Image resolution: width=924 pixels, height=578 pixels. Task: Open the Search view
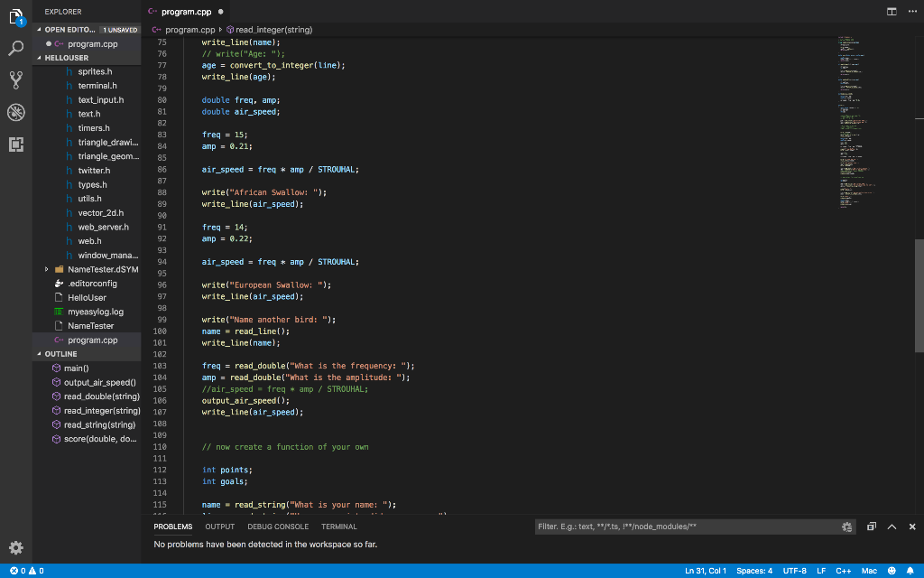click(15, 47)
